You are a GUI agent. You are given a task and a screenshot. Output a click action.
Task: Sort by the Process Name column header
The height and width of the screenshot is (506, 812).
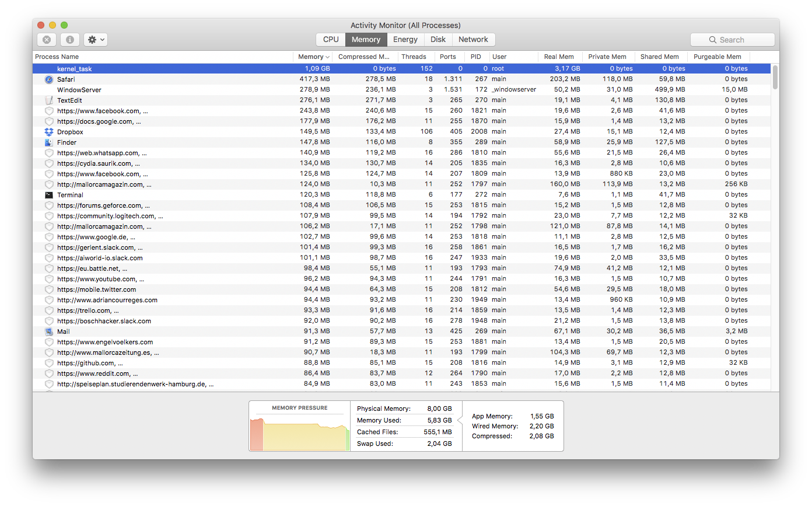(163, 57)
